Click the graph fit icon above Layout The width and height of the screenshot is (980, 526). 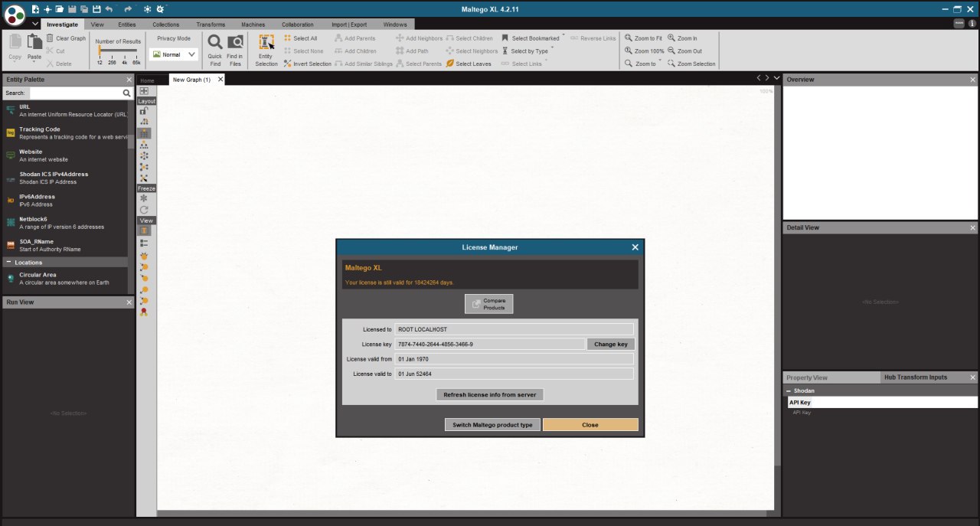[x=144, y=91]
